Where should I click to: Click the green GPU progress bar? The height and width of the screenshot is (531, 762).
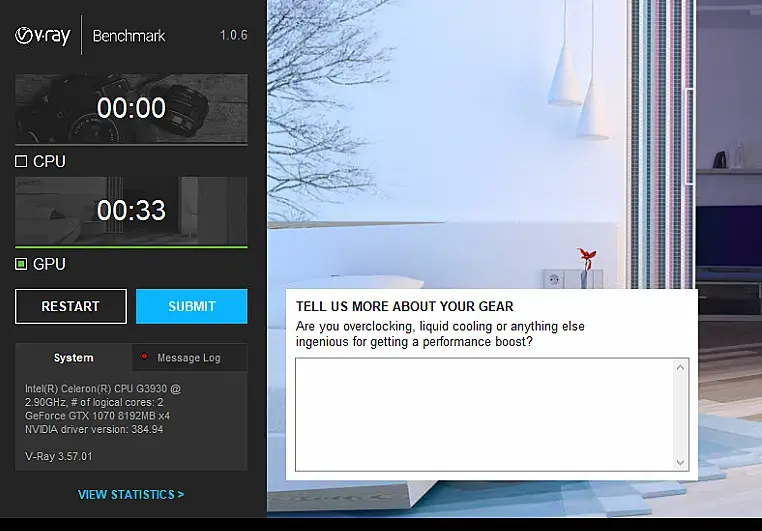point(131,247)
